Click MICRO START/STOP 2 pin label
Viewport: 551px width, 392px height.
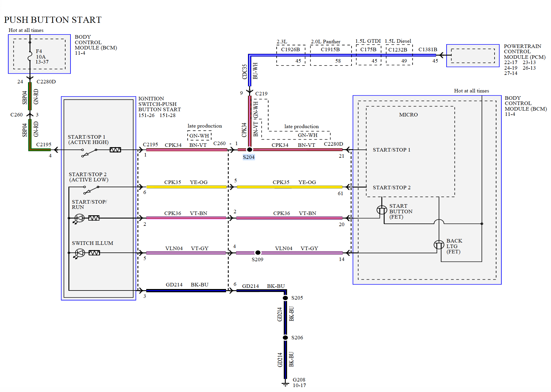392,188
